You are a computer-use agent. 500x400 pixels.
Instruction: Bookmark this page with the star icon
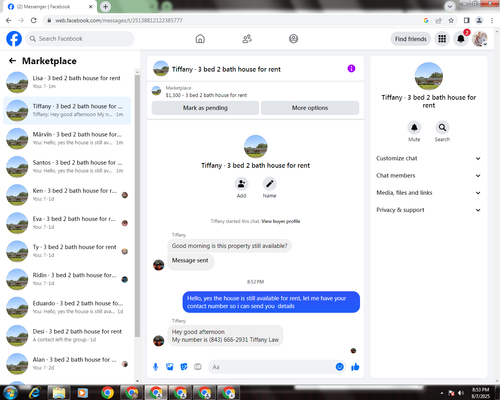(451, 20)
